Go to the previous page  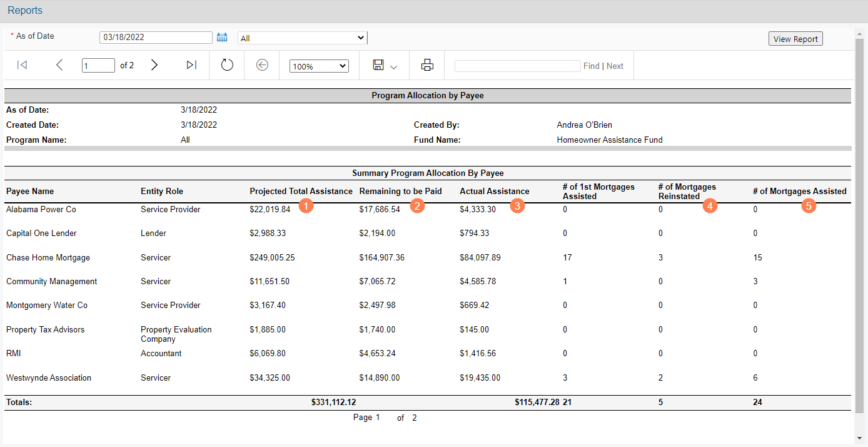[59, 64]
